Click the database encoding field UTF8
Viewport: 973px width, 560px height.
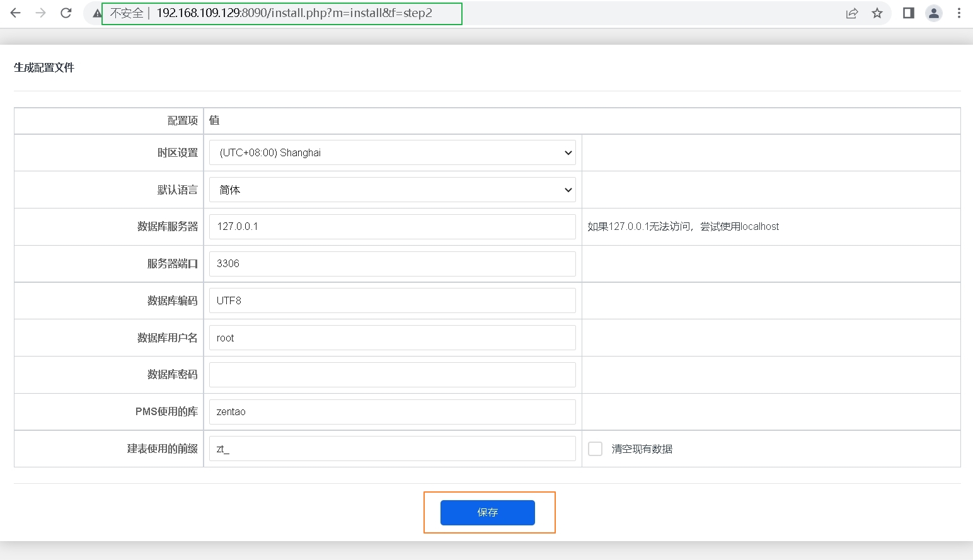pyautogui.click(x=392, y=300)
